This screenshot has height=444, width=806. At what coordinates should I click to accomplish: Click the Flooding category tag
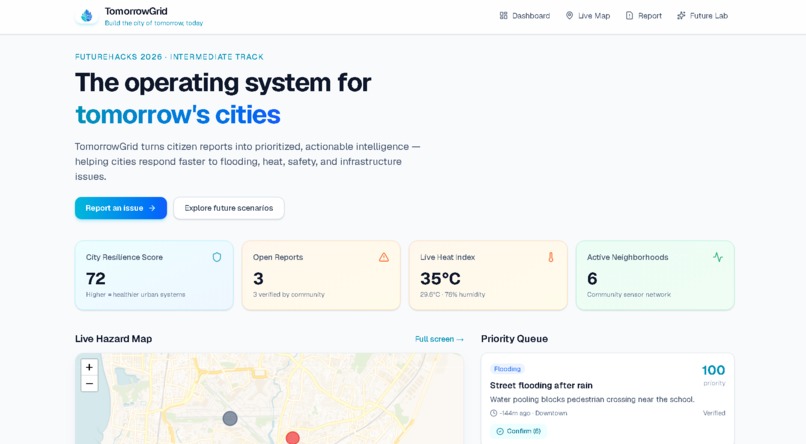point(507,369)
